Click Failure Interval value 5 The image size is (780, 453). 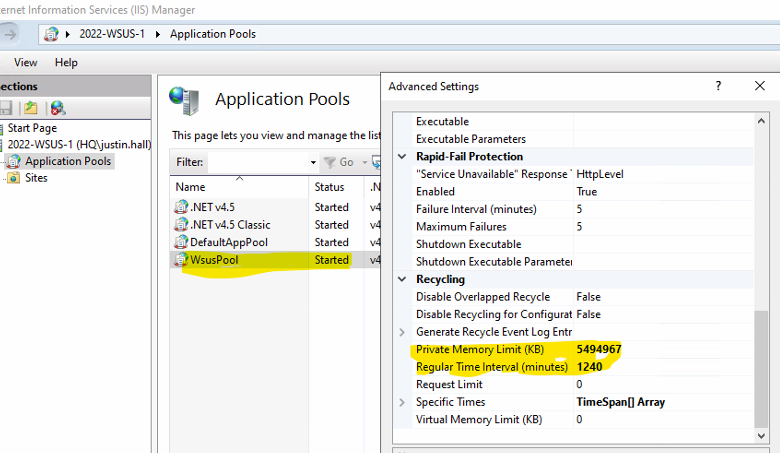pos(579,209)
